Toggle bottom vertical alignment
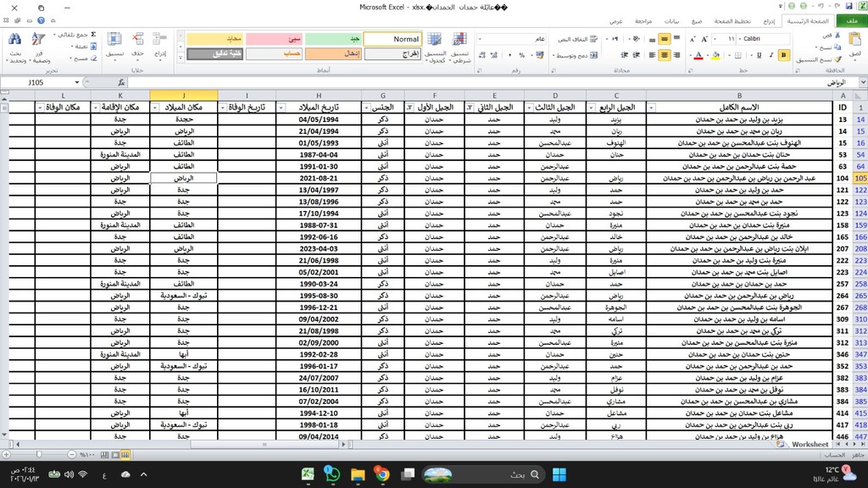The height and width of the screenshot is (488, 868). tap(652, 39)
